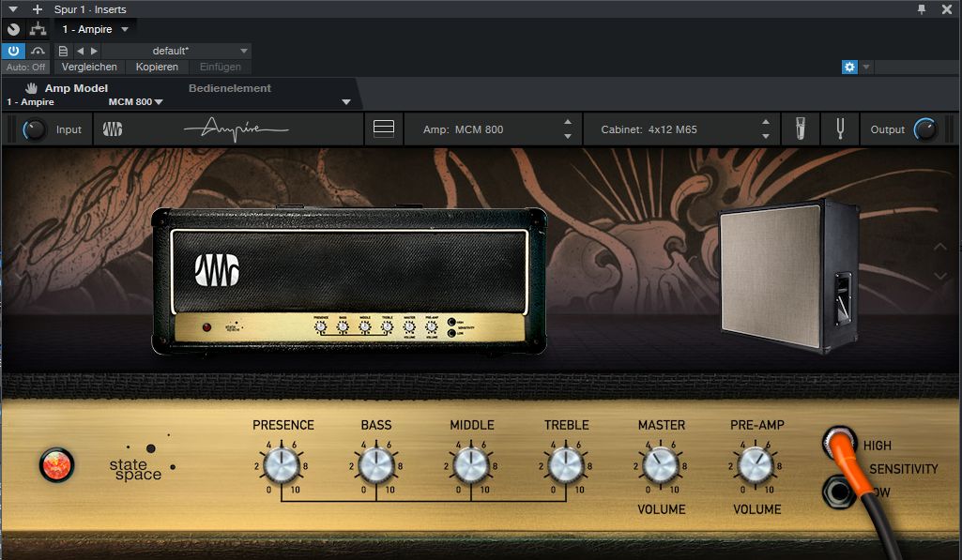Click the Einfügen button
The image size is (962, 560).
[x=221, y=67]
